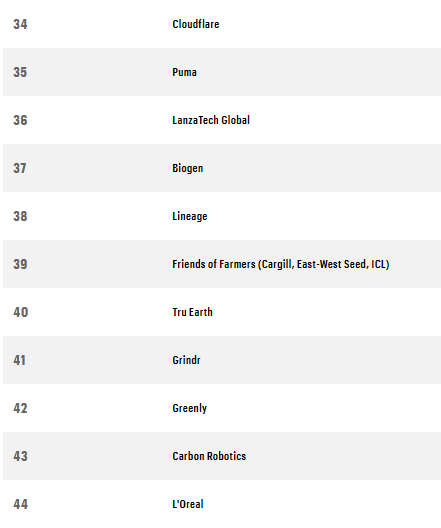The width and height of the screenshot is (441, 528).
Task: Click LanzaTech Global in the list
Action: (x=211, y=120)
